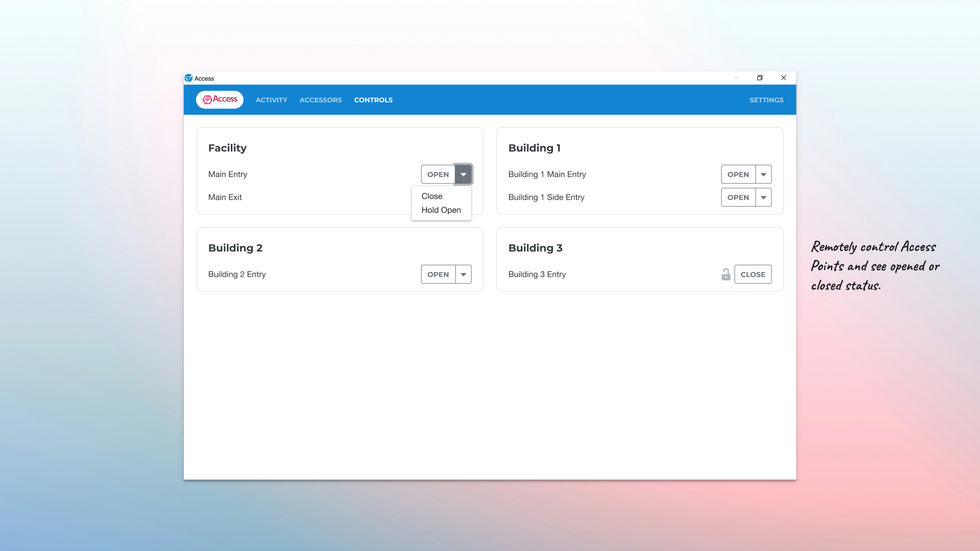Open SETTINGS in the navigation bar
The image size is (980, 551).
(x=766, y=100)
